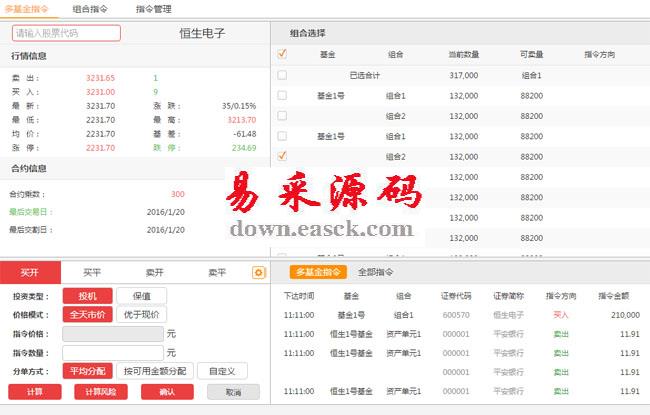Screen dimensions: 650x415
Task: Toggle the select-all checkbox in table header
Action: click(282, 54)
